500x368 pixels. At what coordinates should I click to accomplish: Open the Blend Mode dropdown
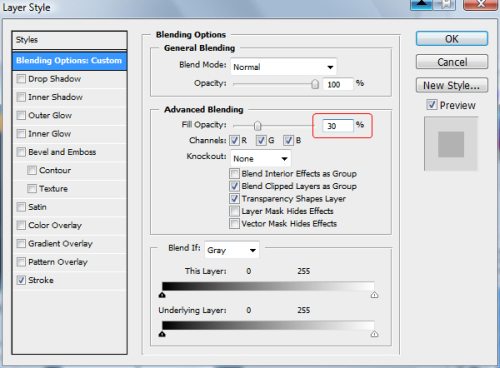pos(284,67)
